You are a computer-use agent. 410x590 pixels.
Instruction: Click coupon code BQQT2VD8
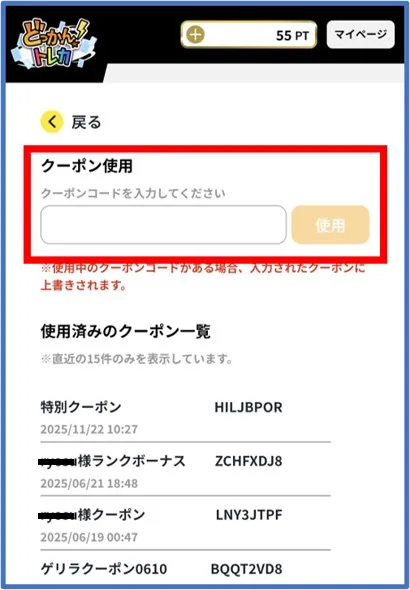pos(246,569)
